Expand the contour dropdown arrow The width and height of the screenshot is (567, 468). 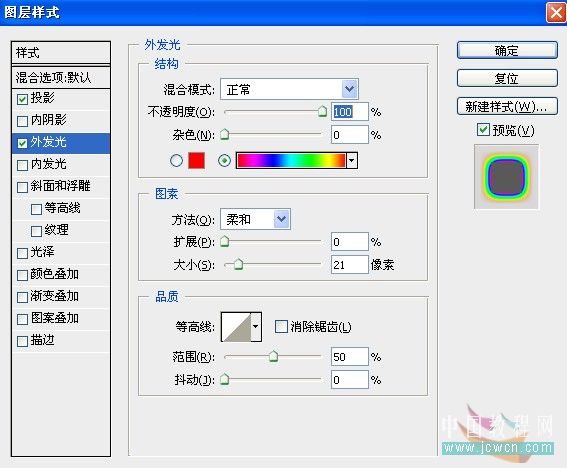click(256, 327)
